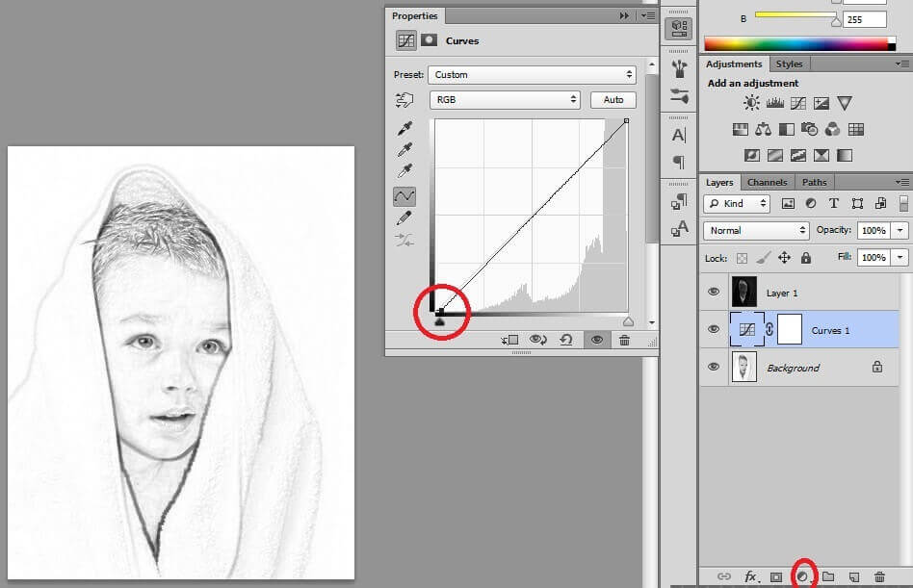Image resolution: width=913 pixels, height=588 pixels.
Task: Switch to the Channels tab
Action: pos(767,182)
